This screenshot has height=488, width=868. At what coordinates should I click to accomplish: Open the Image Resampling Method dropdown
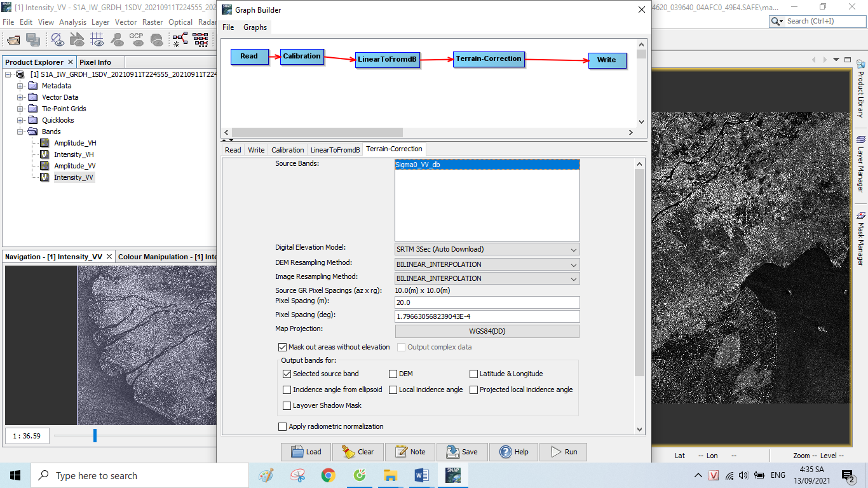pos(487,278)
